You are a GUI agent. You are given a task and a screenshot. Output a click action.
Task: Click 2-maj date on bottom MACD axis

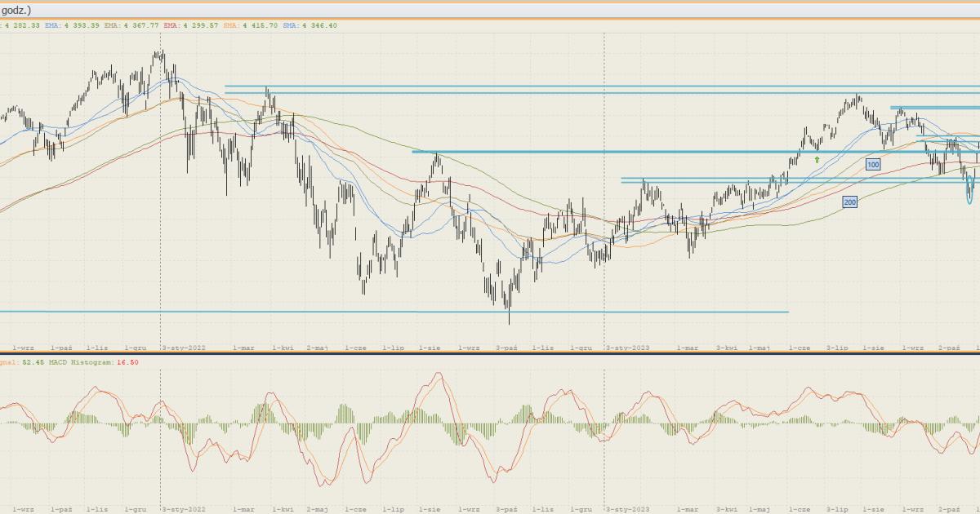(318, 508)
